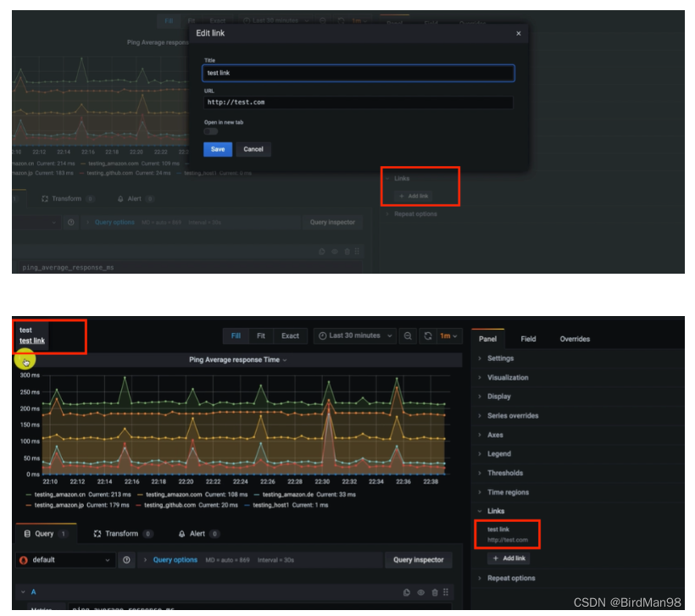Image resolution: width=695 pixels, height=616 pixels.
Task: Click the Query tab database icon
Action: 27,534
